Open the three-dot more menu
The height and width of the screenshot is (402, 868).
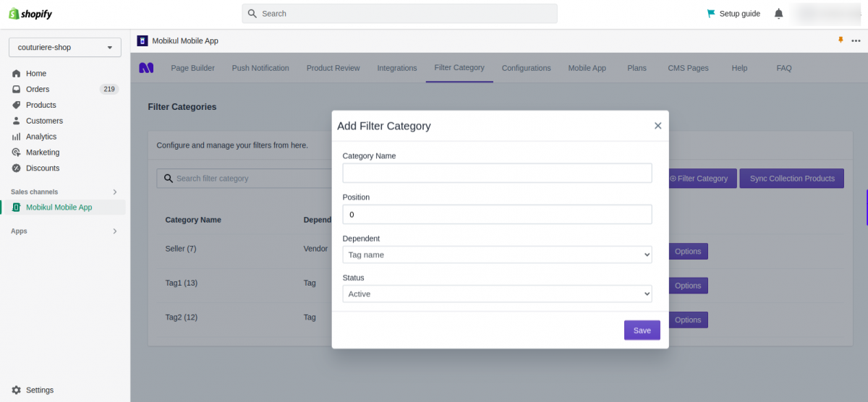(856, 41)
